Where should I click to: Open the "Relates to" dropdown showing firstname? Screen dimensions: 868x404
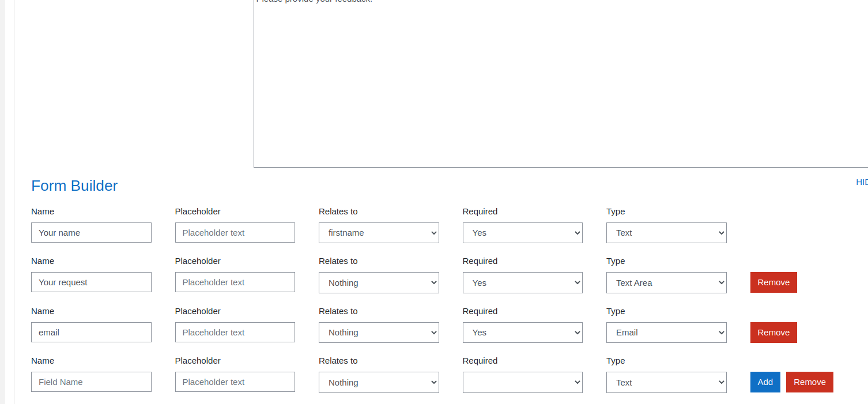(378, 232)
